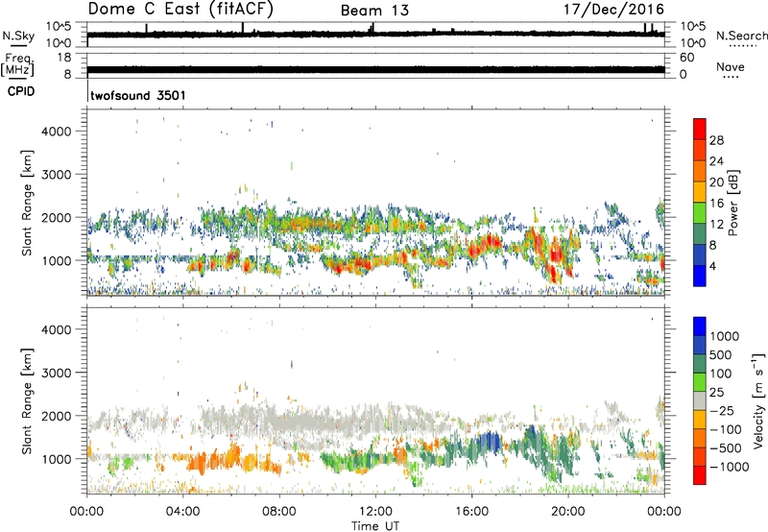Click the '08:00' time axis label
Viewport: 768px width, 532px height.
click(279, 511)
